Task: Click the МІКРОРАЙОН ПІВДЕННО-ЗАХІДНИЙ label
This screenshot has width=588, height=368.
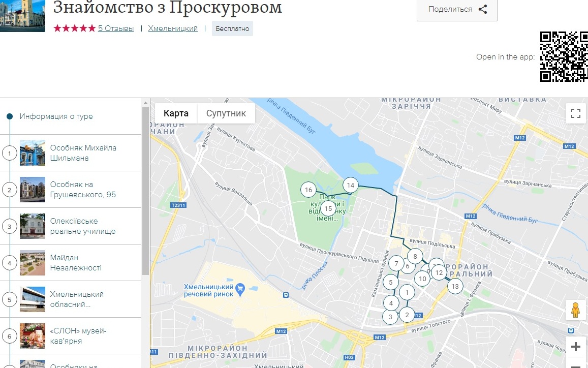Action: tap(218, 352)
